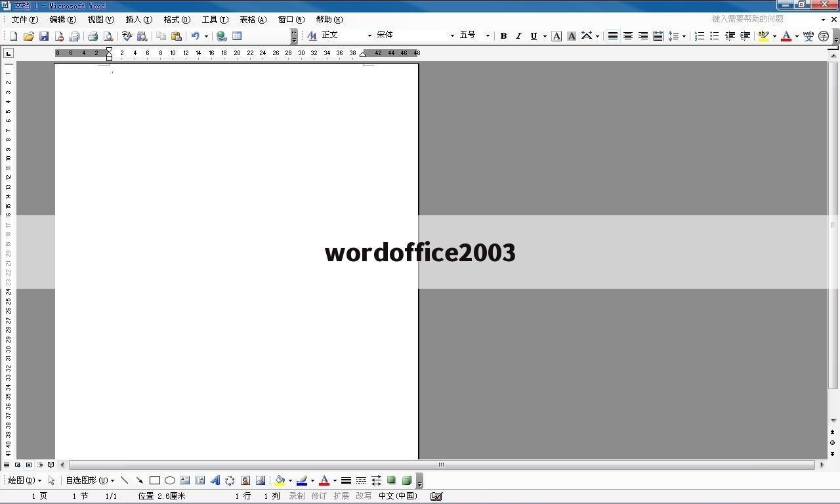Select the Line drawing tool
This screenshot has width=840, height=504.
[x=124, y=480]
